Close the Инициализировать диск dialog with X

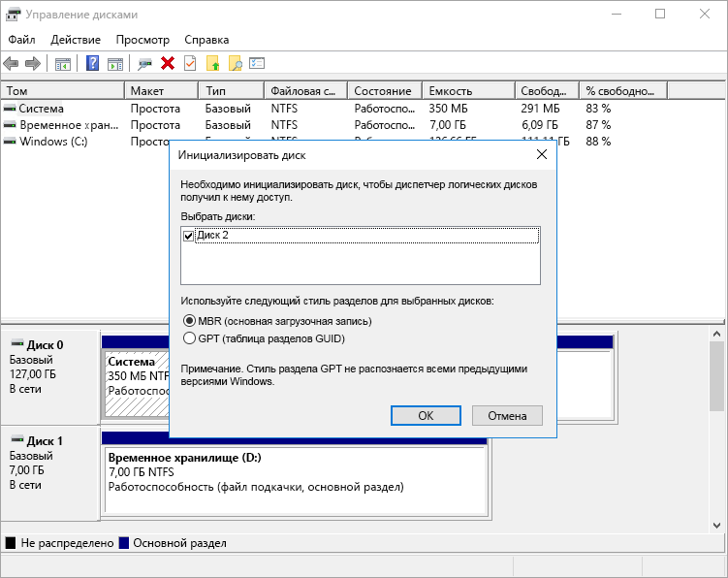point(541,155)
